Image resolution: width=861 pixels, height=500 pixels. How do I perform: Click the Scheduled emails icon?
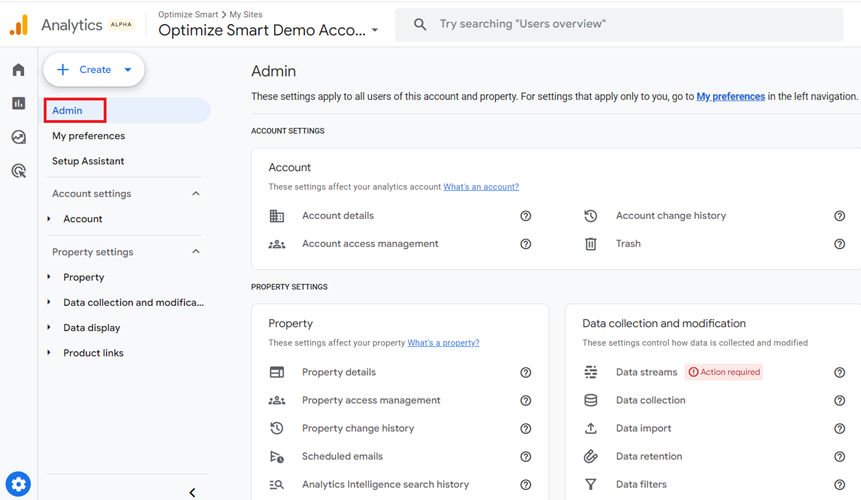pyautogui.click(x=277, y=457)
